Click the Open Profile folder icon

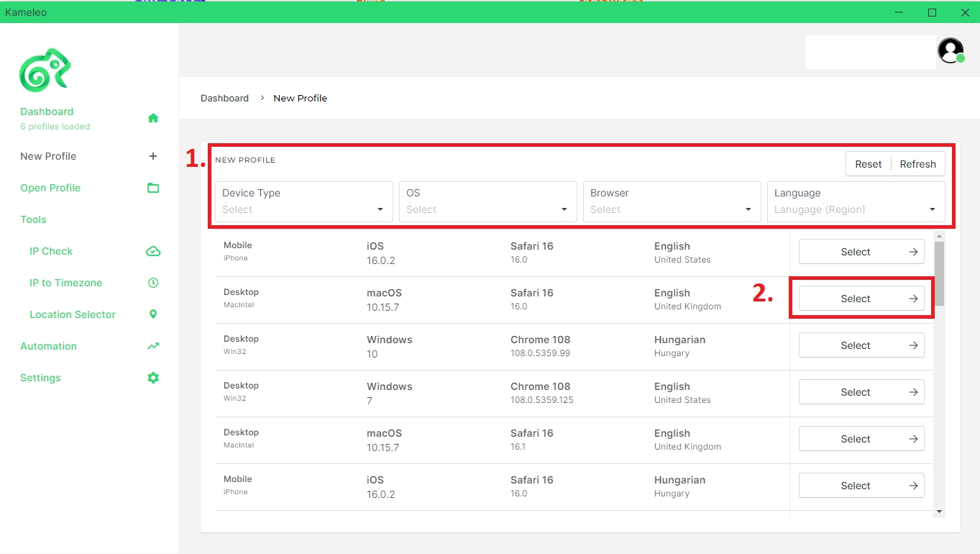coord(153,188)
